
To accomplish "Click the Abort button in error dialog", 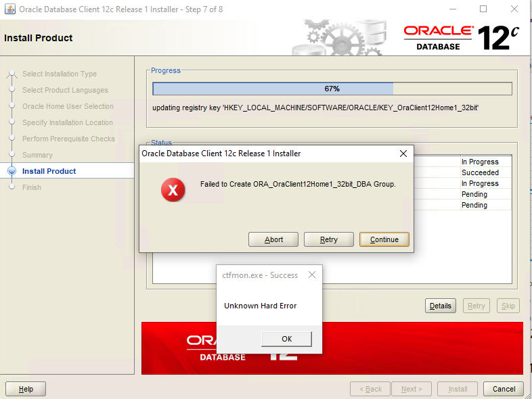I will [x=273, y=239].
